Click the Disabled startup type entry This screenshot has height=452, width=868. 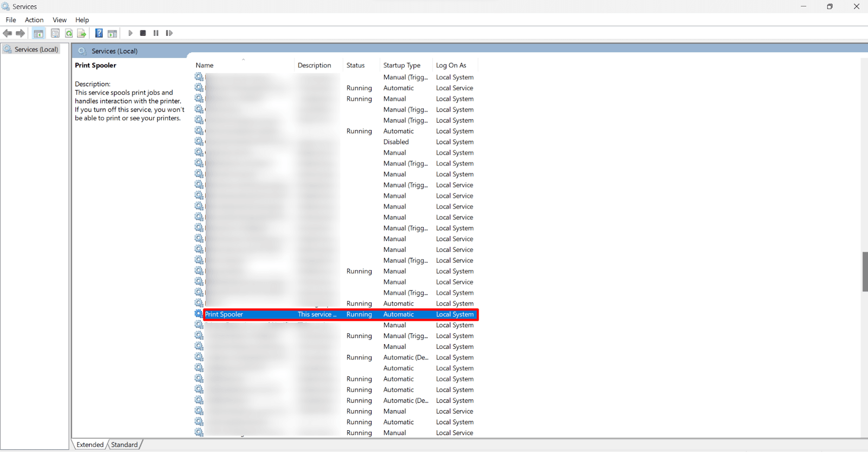pos(396,142)
